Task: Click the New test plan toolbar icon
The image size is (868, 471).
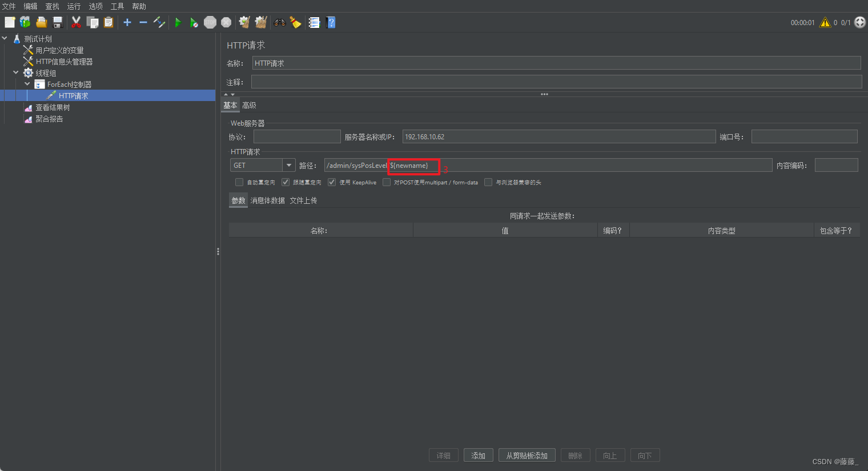Action: tap(10, 22)
